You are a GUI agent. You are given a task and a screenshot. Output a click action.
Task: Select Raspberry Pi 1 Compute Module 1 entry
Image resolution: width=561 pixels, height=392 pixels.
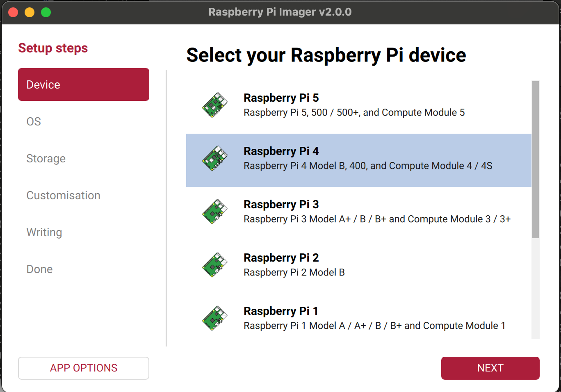374,326
